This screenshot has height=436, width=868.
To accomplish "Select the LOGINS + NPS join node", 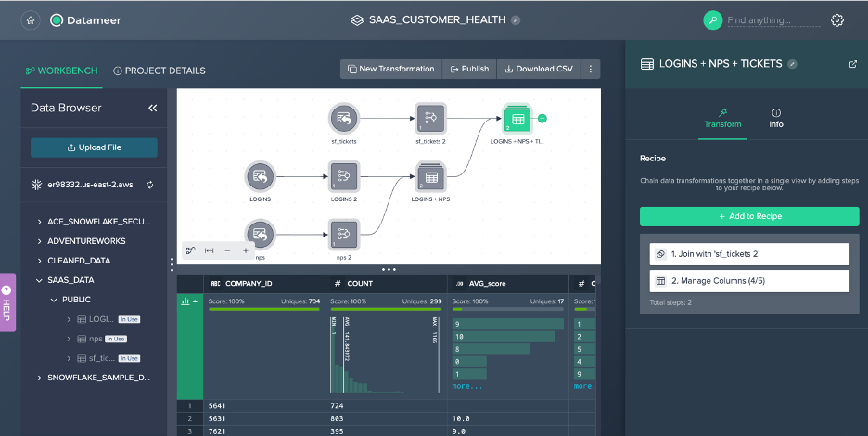I will pos(430,177).
